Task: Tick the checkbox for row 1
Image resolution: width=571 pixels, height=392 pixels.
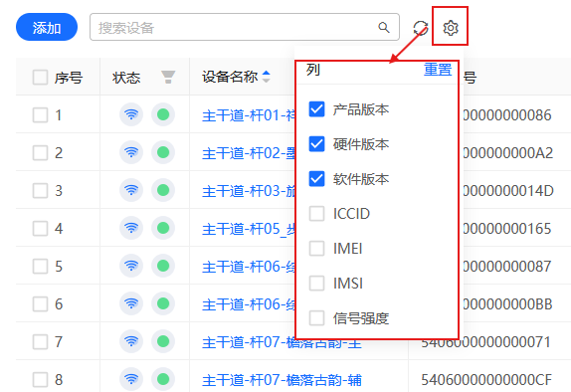Action: point(40,115)
